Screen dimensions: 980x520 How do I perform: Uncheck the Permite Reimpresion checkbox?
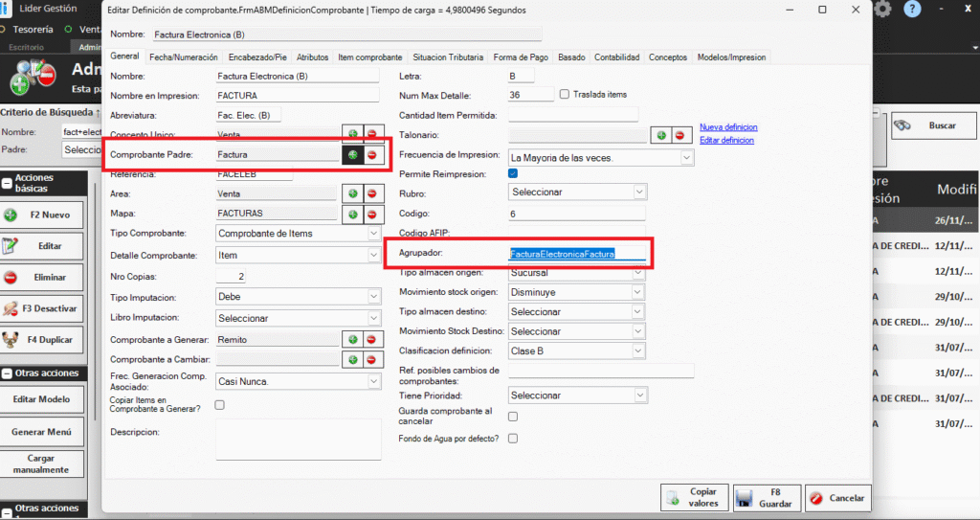[513, 174]
